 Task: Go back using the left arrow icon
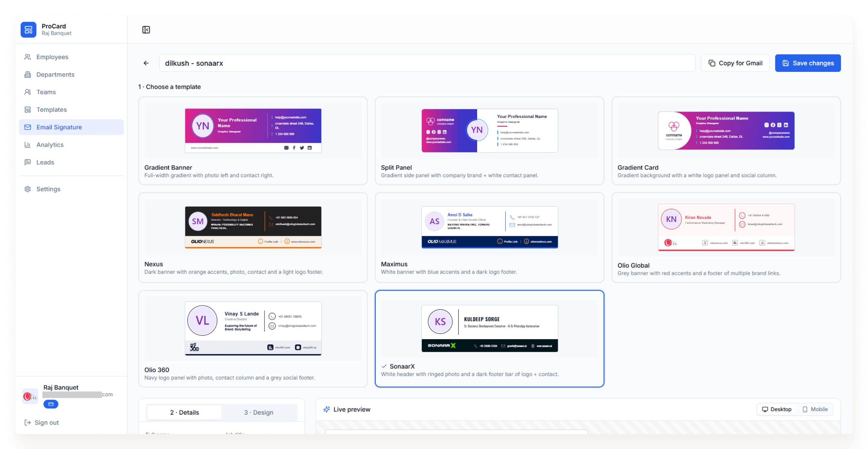pyautogui.click(x=146, y=63)
